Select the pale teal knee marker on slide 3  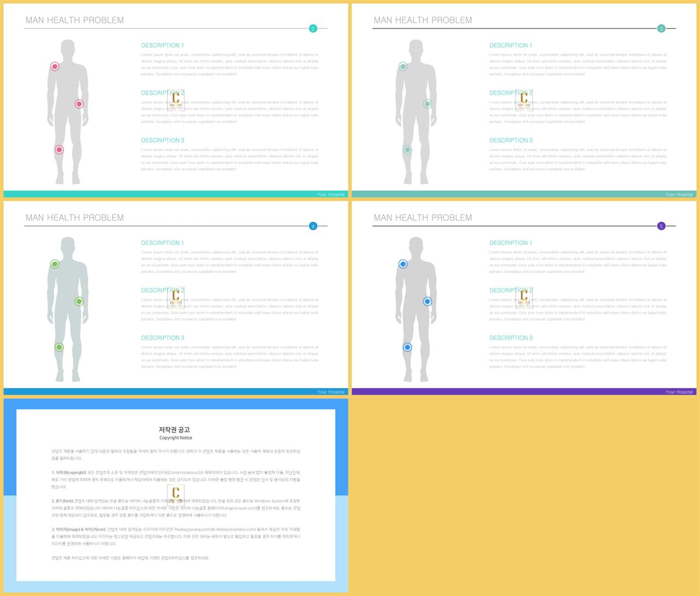(407, 150)
